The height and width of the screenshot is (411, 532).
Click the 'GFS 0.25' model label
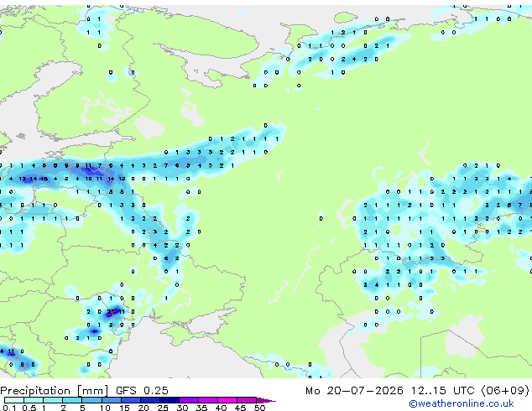(142, 391)
